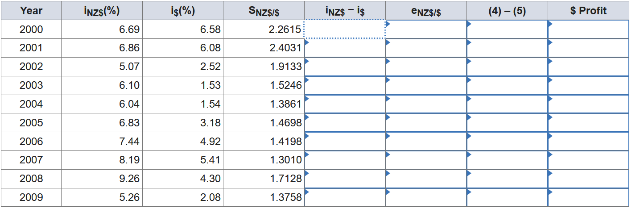This screenshot has height=217, width=644.
Task: Select the iNZ$ − i$ input for year 2007
Action: pyautogui.click(x=345, y=160)
